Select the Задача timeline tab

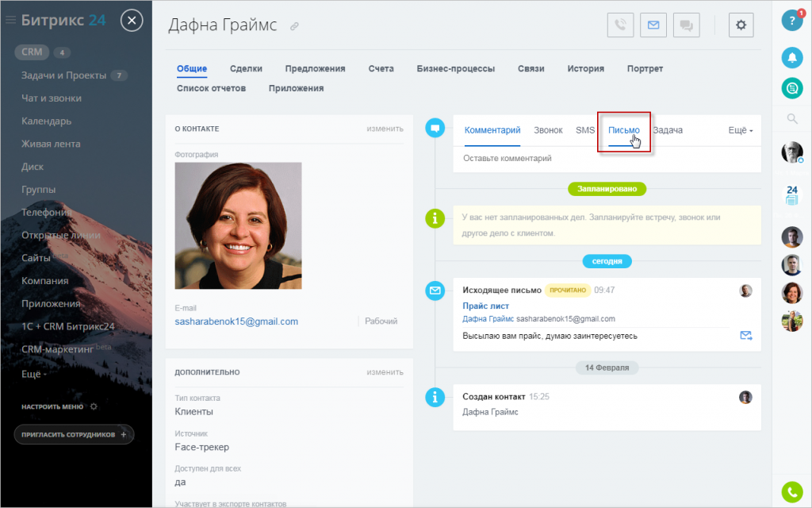click(668, 130)
